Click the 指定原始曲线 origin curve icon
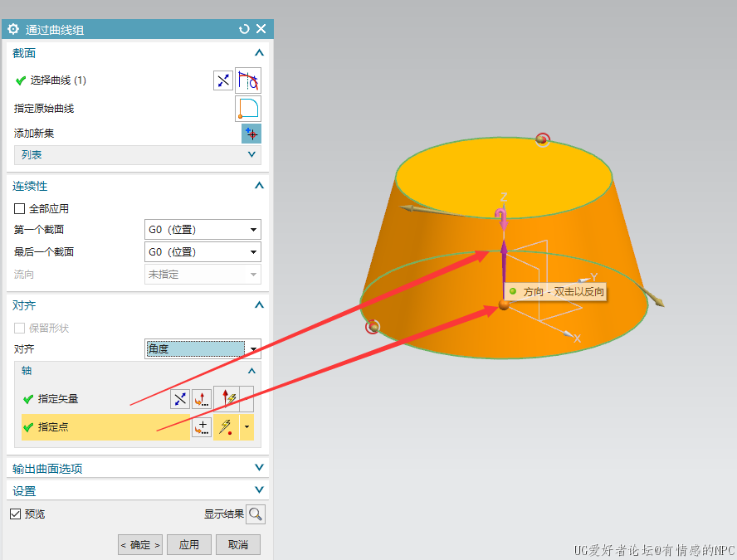 coord(248,109)
